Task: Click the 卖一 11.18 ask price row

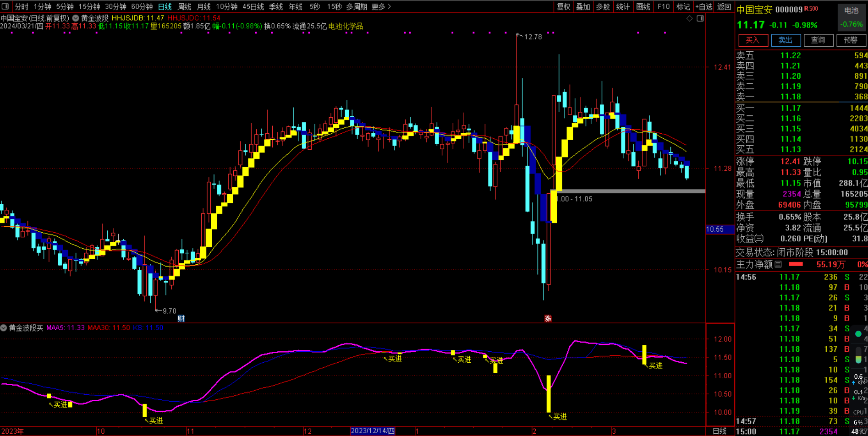Action: (802, 97)
